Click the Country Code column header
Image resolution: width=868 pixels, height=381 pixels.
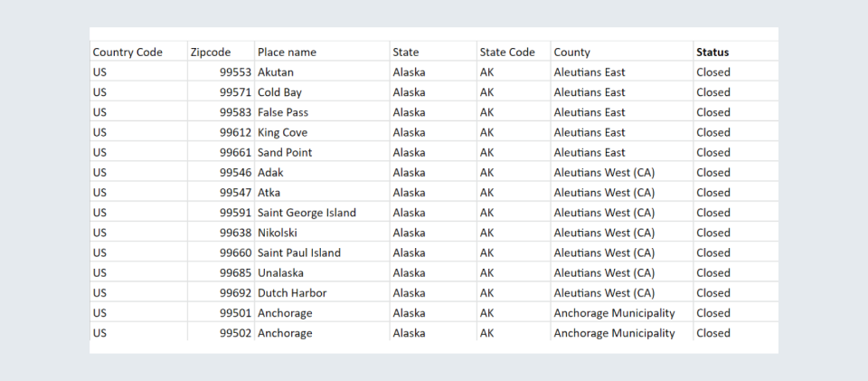pos(127,52)
